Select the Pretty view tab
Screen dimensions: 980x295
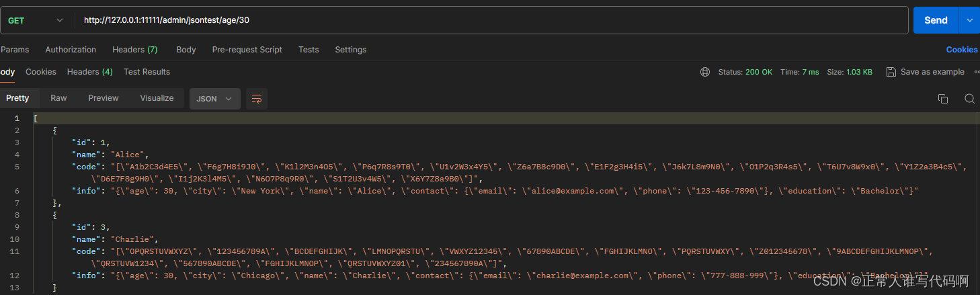click(17, 98)
